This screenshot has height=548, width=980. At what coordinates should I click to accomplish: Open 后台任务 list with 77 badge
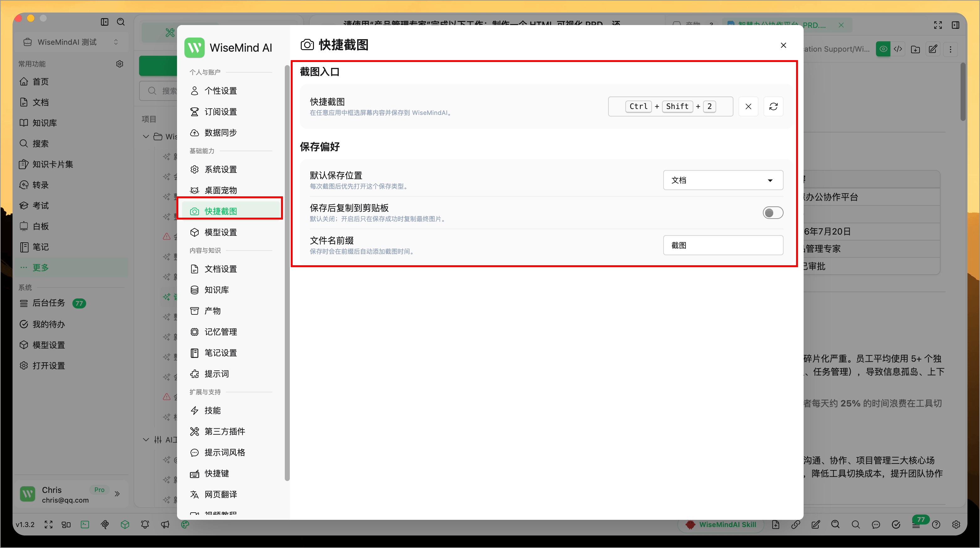[x=71, y=303]
